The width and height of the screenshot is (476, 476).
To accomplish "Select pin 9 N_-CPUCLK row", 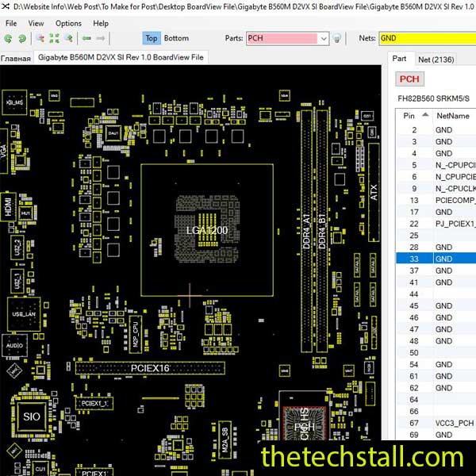I will tap(436, 189).
